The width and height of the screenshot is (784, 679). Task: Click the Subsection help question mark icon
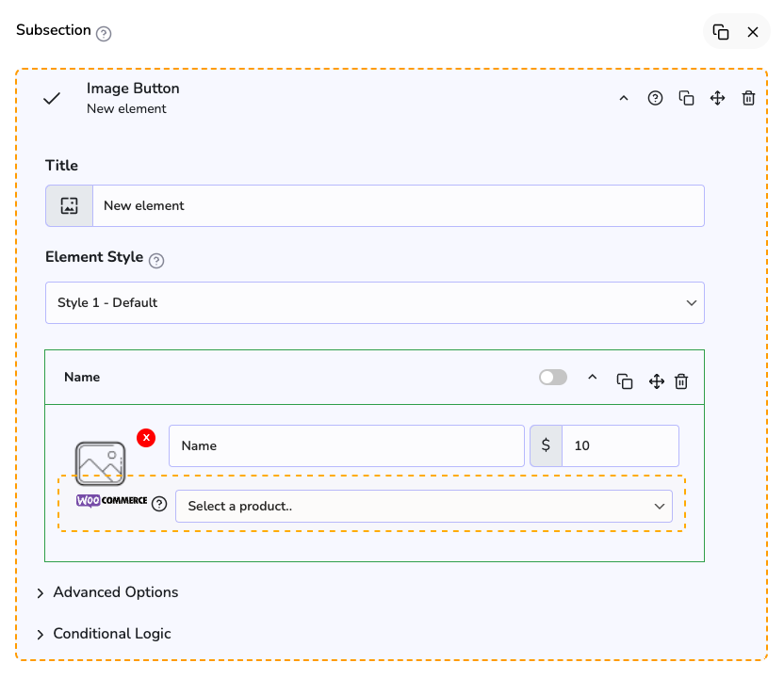click(x=104, y=34)
